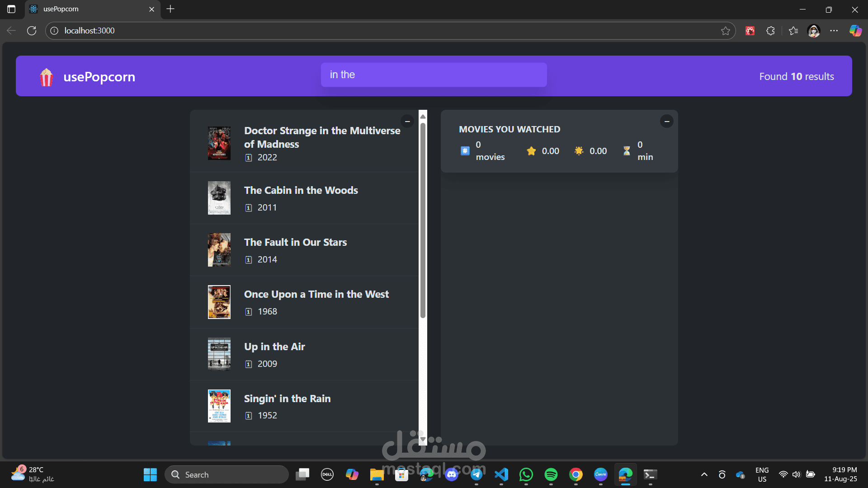Click the movie search input field
The height and width of the screenshot is (488, 868).
[434, 75]
